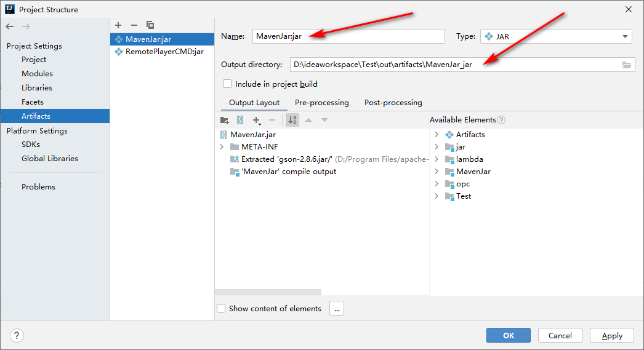Select META-INF folder row
This screenshot has width=644, height=350.
pos(254,147)
